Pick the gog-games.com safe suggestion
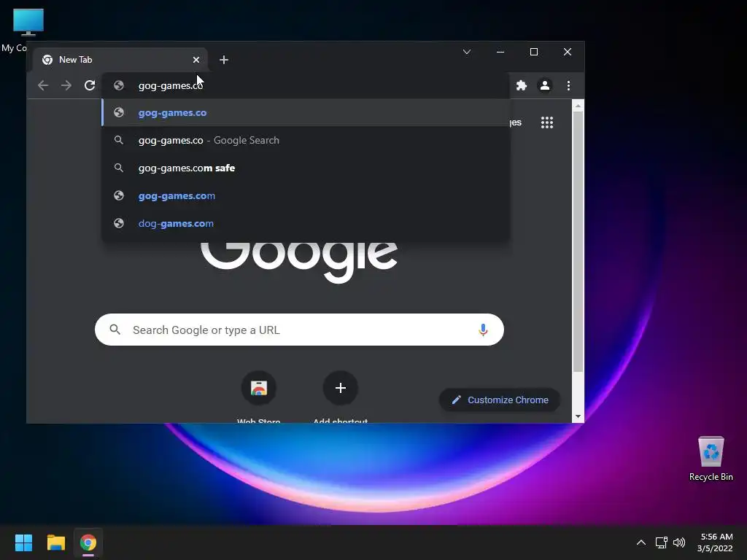The width and height of the screenshot is (747, 560). tap(306, 168)
